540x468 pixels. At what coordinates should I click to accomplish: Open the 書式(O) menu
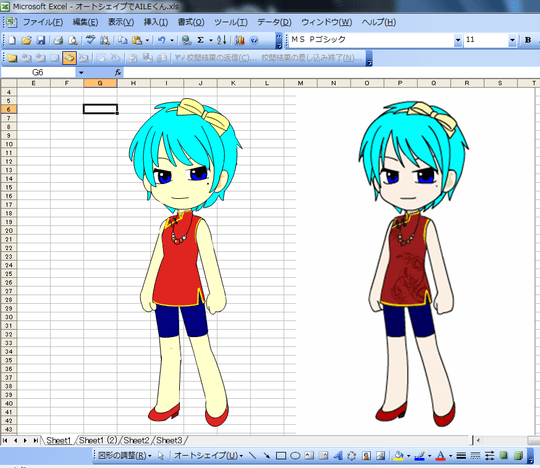point(191,22)
